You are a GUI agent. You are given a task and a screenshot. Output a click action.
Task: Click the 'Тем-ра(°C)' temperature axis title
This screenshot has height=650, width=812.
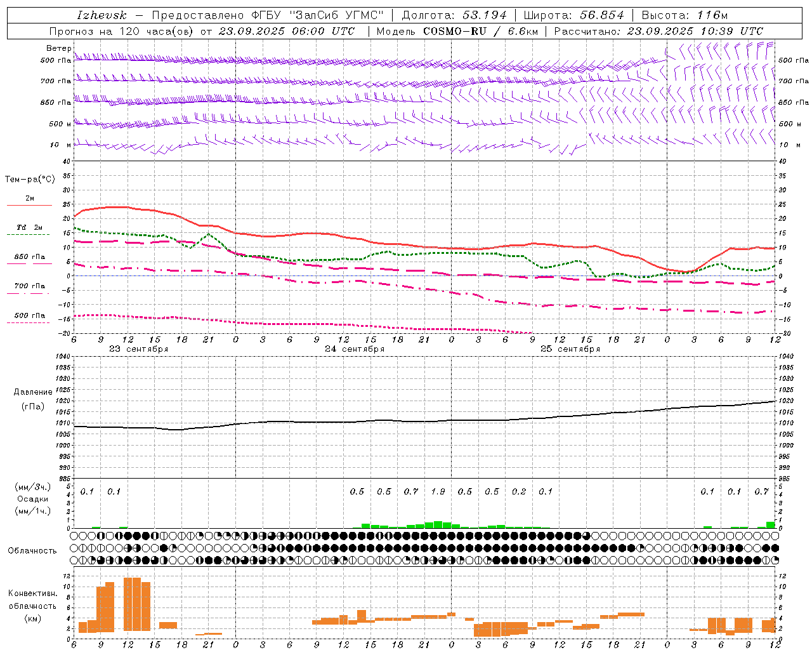[x=30, y=180]
